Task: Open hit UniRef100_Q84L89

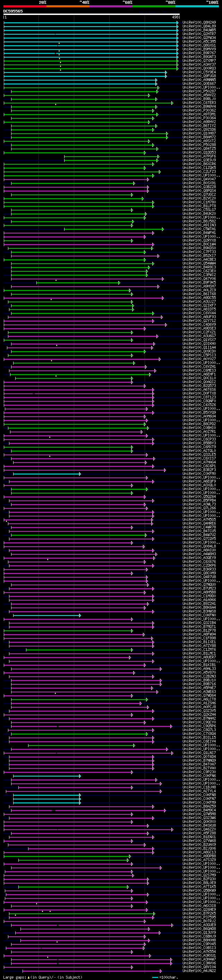Action: (199, 26)
